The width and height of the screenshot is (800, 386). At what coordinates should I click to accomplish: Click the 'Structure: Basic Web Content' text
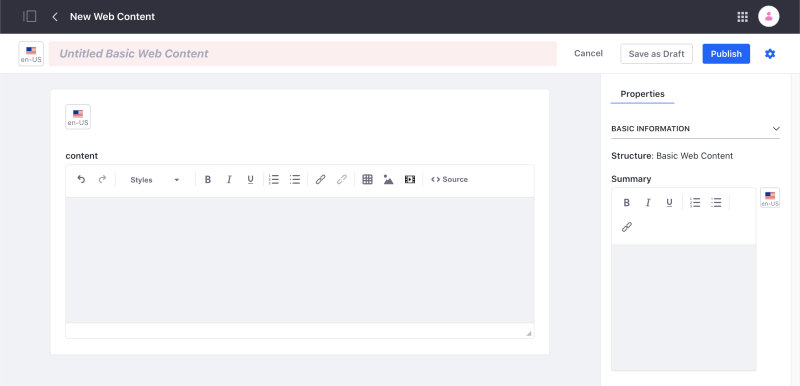point(672,156)
